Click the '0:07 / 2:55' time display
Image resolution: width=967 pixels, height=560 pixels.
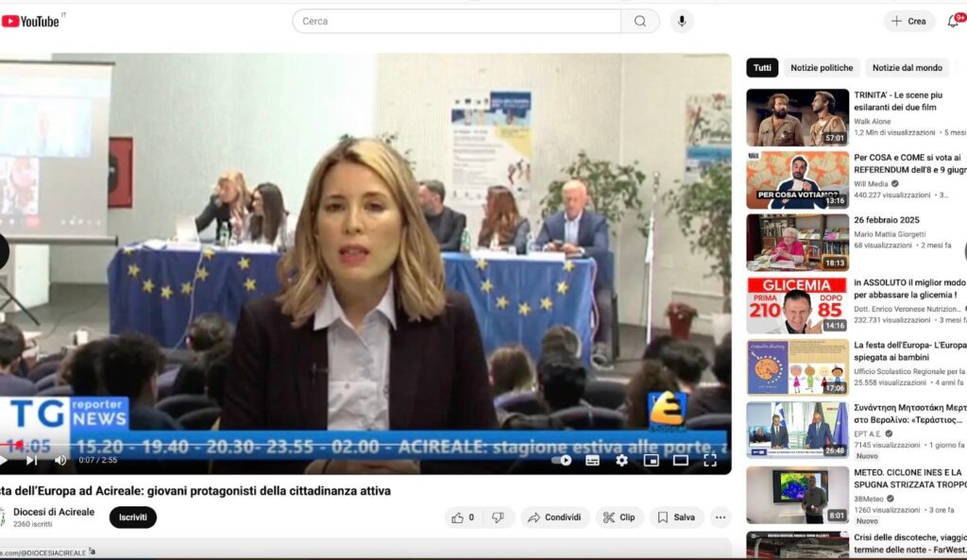tap(97, 460)
